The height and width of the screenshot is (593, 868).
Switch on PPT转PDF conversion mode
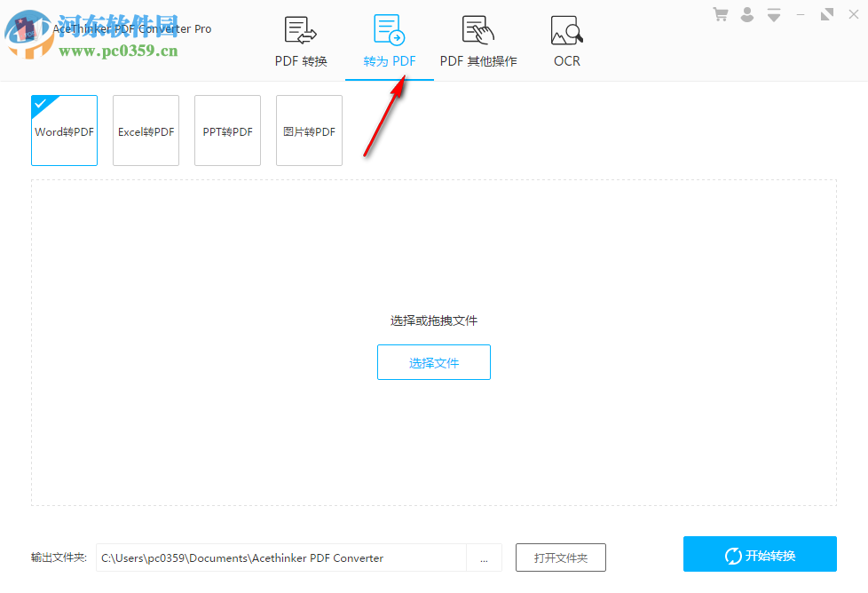coord(227,130)
